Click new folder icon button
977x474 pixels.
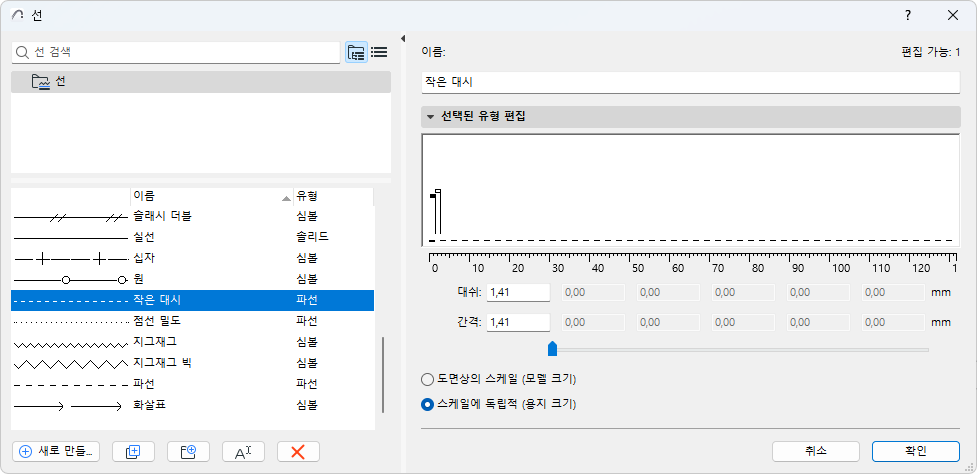[188, 452]
